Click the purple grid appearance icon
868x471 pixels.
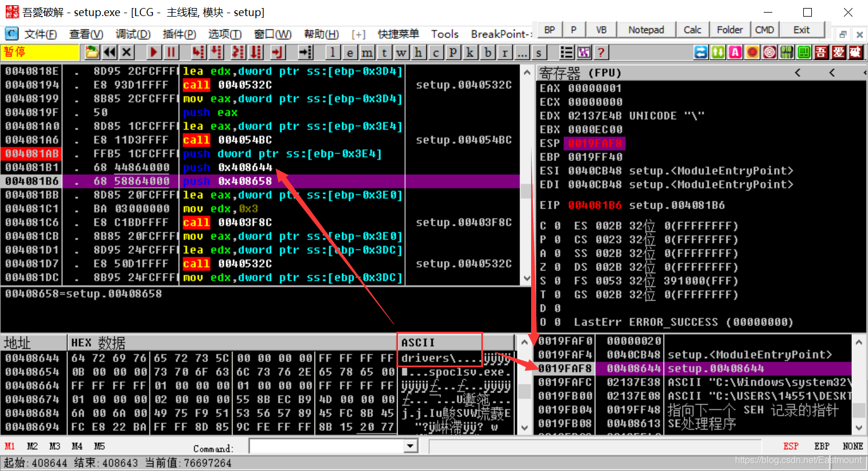pyautogui.click(x=584, y=53)
